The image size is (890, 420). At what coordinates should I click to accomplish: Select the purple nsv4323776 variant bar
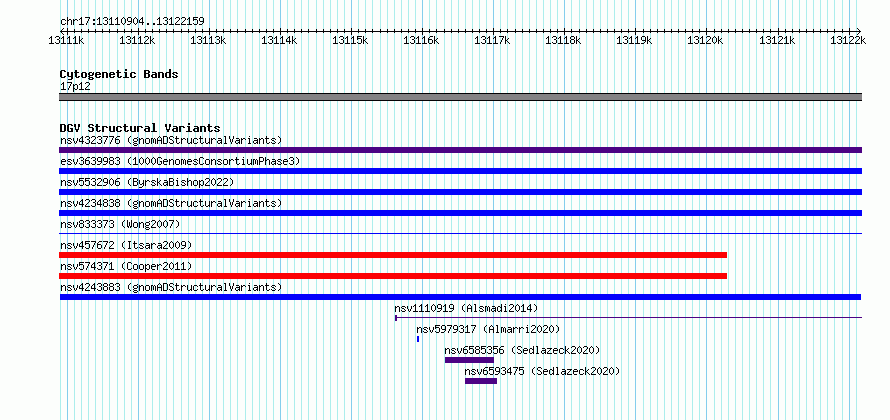[460, 150]
